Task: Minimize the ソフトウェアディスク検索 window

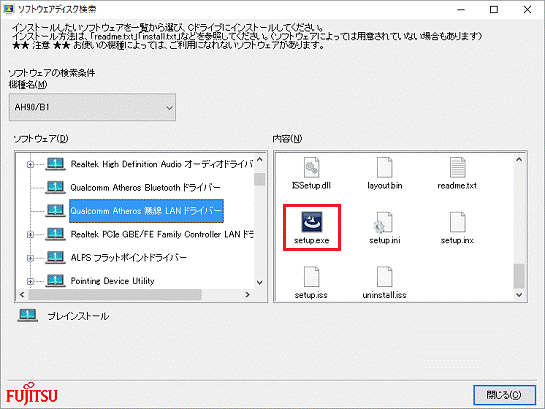Action: (461, 9)
